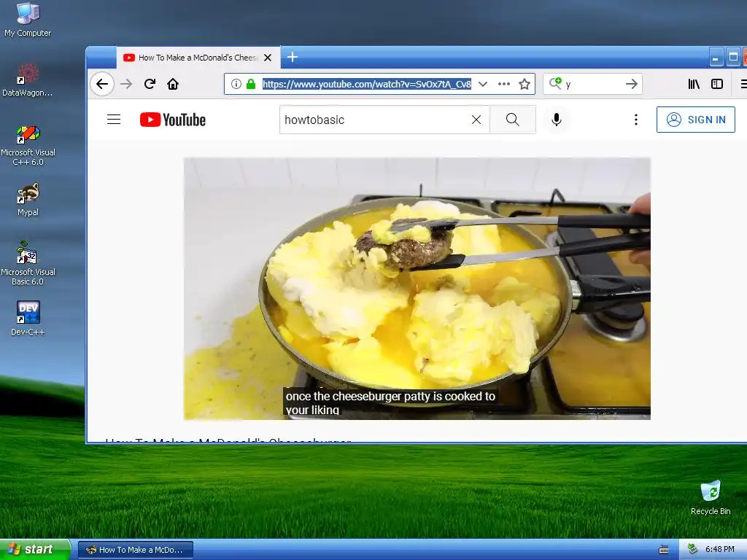Toggle the browser sidebar icon
The width and height of the screenshot is (747, 560).
(717, 85)
